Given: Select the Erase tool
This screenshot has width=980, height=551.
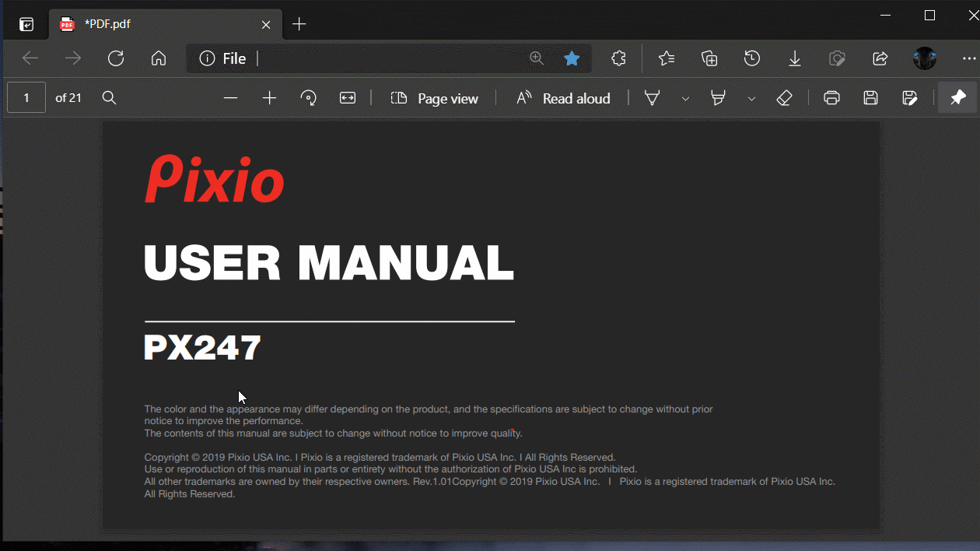Looking at the screenshot, I should pos(784,98).
